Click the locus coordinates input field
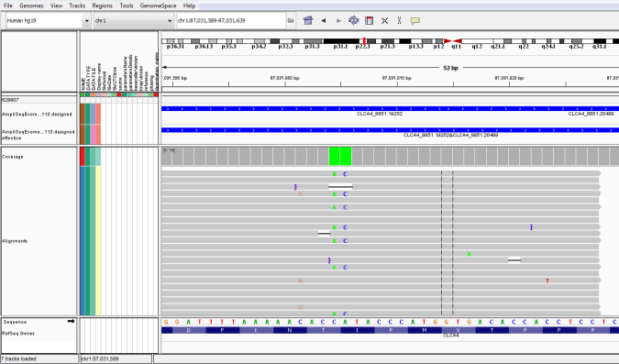Image resolution: width=619 pixels, height=364 pixels. click(231, 20)
